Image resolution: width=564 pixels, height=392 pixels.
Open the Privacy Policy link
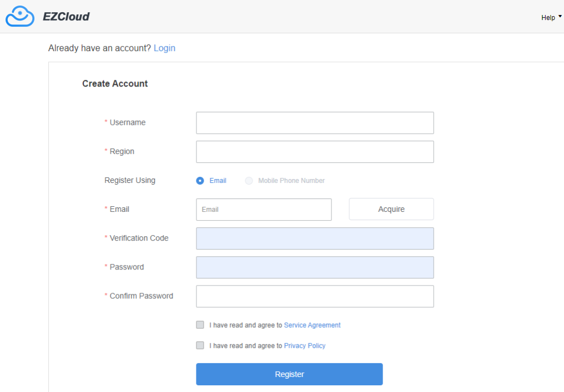click(x=304, y=346)
